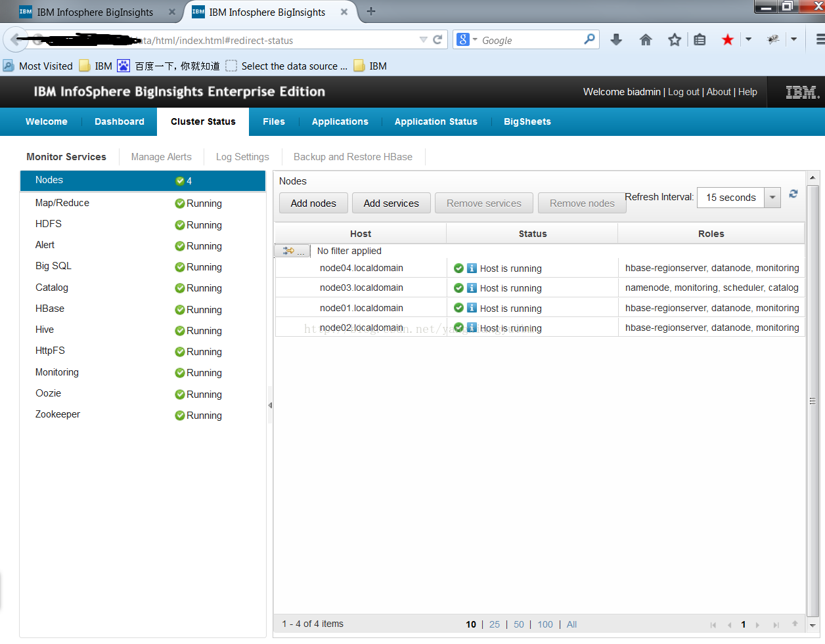This screenshot has height=644, width=825.
Task: Click the Hive running status icon
Action: click(x=179, y=331)
